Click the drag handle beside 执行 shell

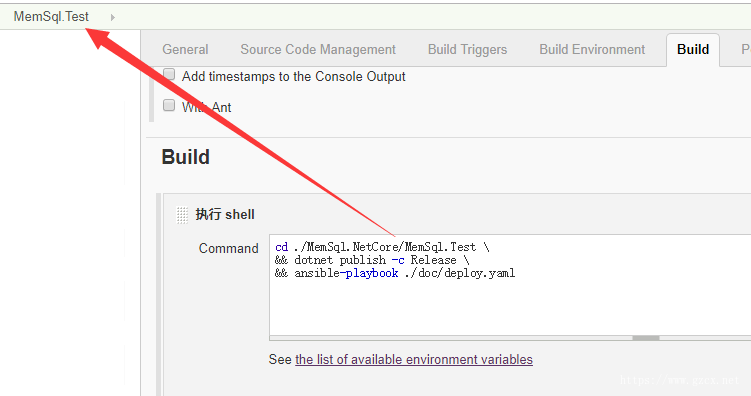click(182, 215)
